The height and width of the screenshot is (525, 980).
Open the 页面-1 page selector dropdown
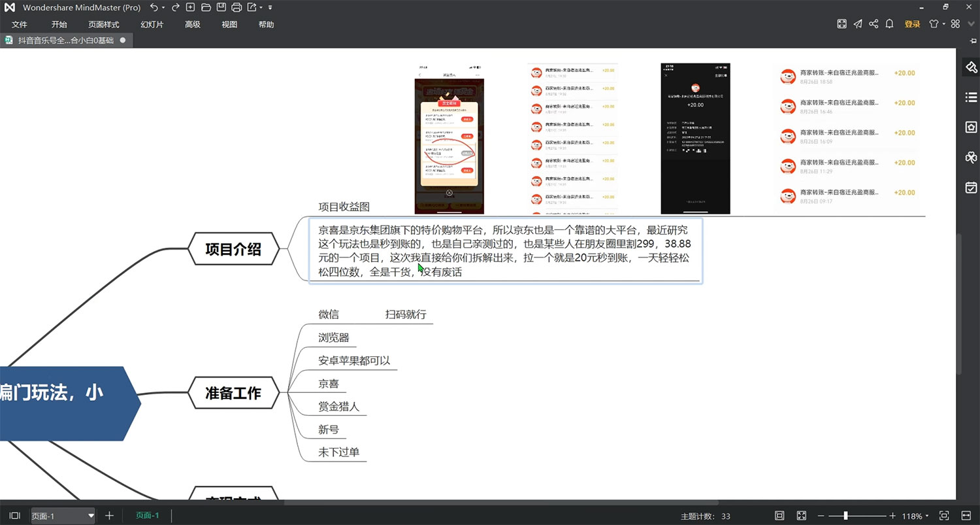pyautogui.click(x=91, y=516)
